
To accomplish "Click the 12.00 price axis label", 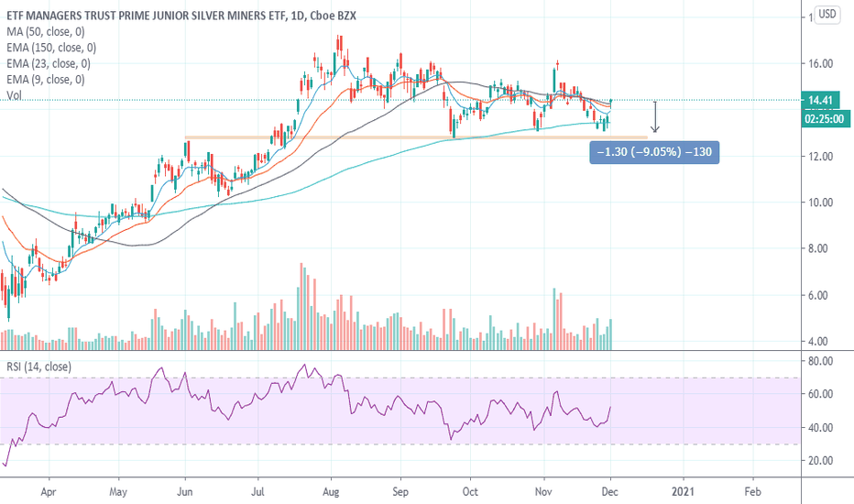I will tap(821, 157).
